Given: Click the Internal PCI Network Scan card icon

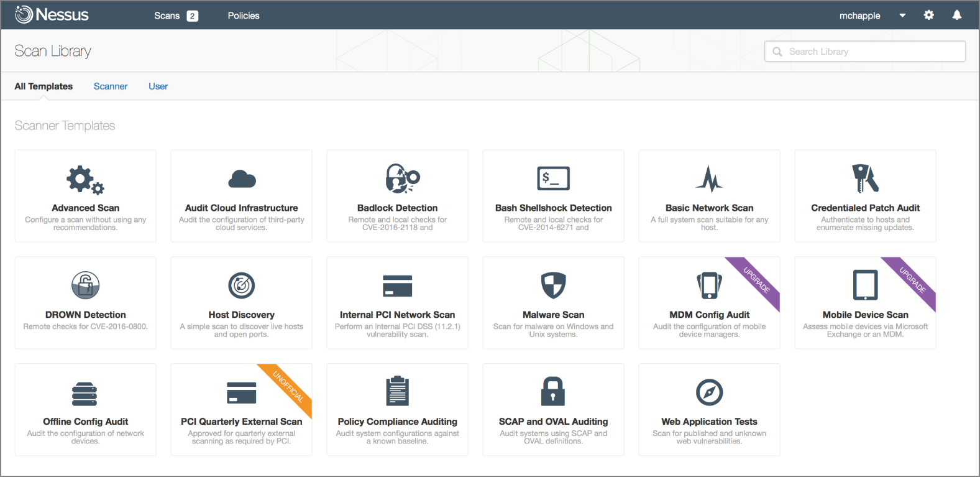Looking at the screenshot, I should click(398, 286).
